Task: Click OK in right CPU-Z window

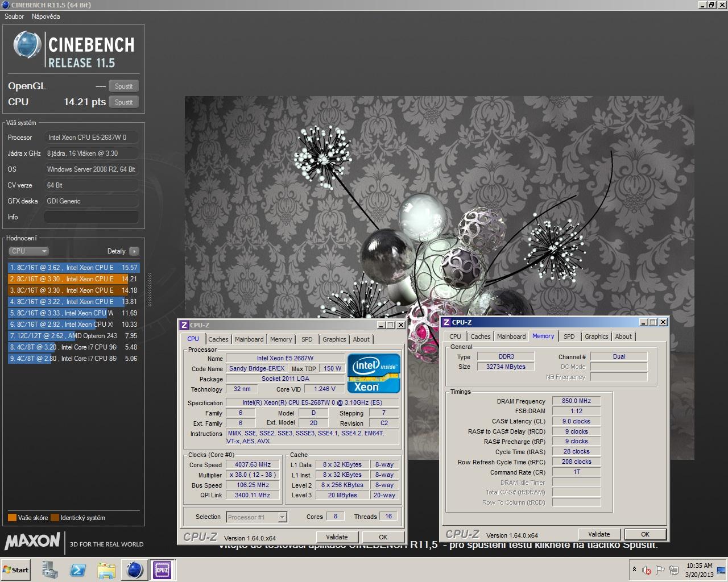Action: (645, 534)
